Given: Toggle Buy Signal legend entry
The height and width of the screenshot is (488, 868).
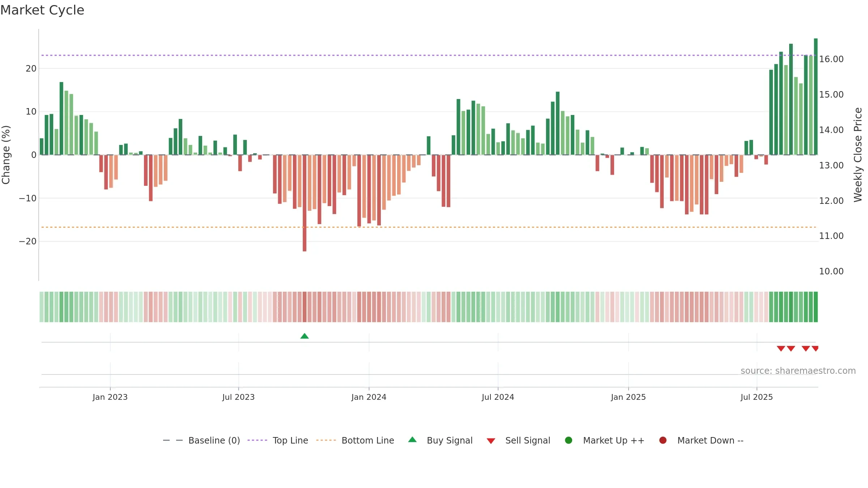Looking at the screenshot, I should pos(440,440).
